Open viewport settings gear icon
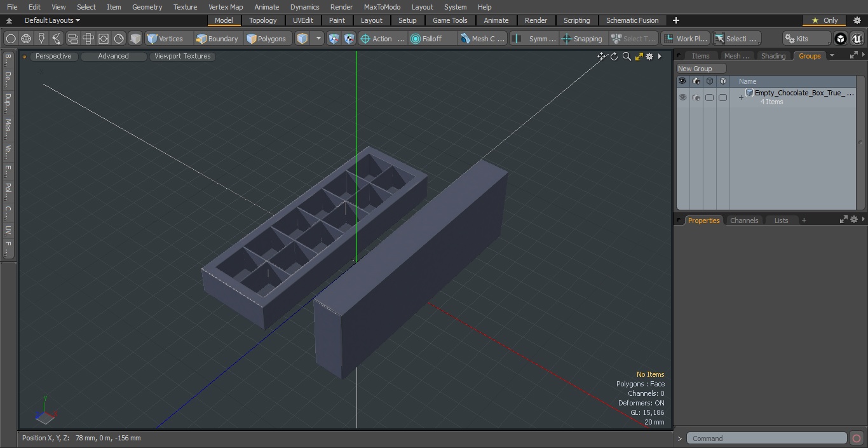The height and width of the screenshot is (448, 868). coord(649,57)
